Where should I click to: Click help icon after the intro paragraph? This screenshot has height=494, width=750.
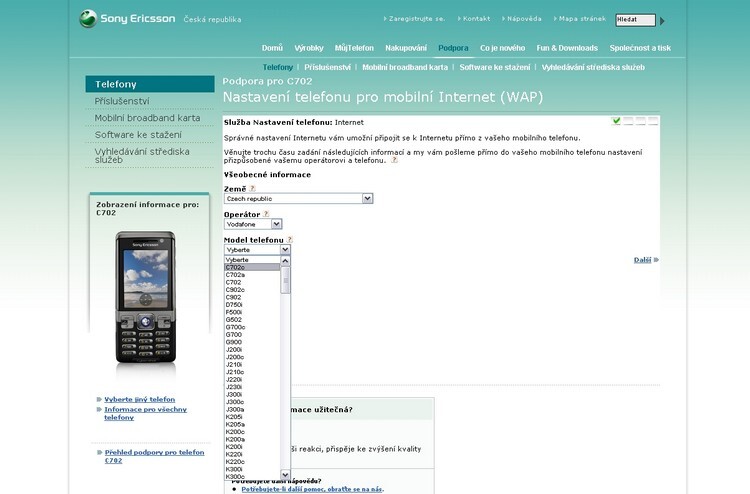pos(394,160)
